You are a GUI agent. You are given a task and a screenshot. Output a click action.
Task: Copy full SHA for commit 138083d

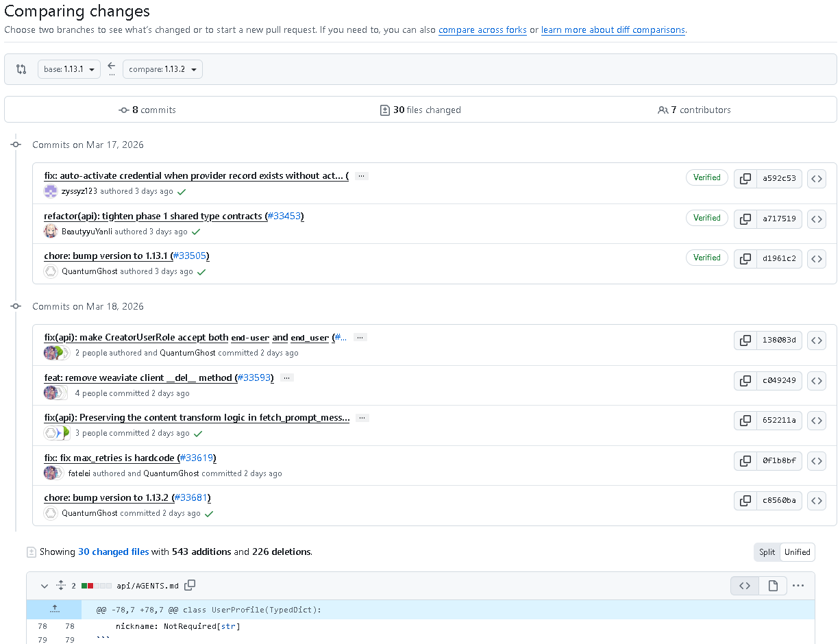745,340
